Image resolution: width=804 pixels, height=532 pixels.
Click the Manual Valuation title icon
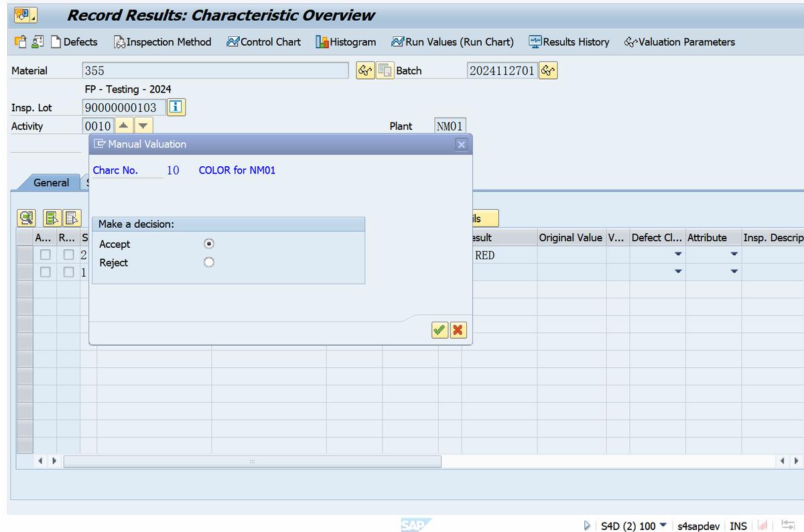pos(100,144)
